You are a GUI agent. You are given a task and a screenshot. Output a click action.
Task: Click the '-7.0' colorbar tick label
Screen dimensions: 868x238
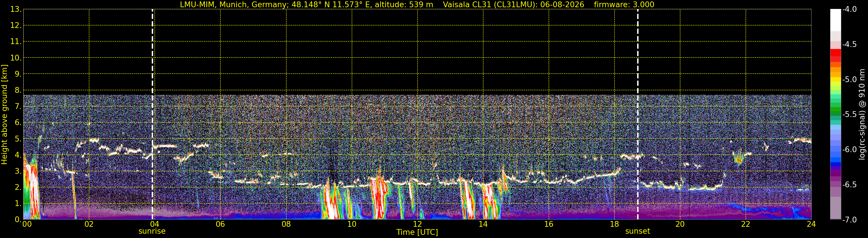(850, 220)
